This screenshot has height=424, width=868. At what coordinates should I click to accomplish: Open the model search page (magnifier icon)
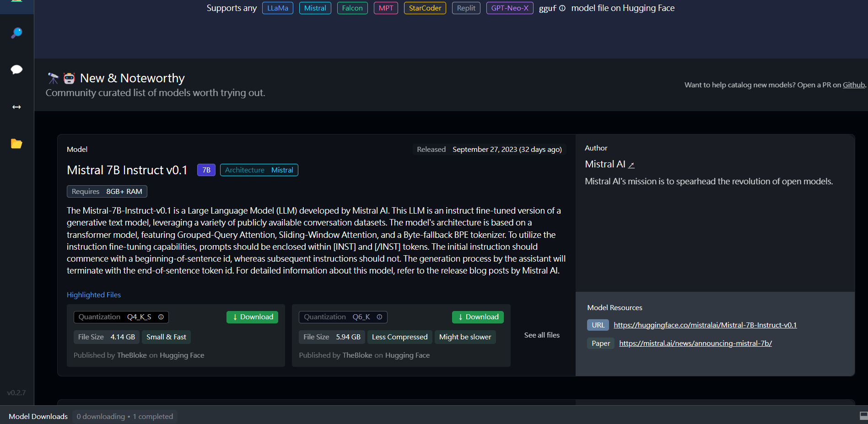[16, 33]
